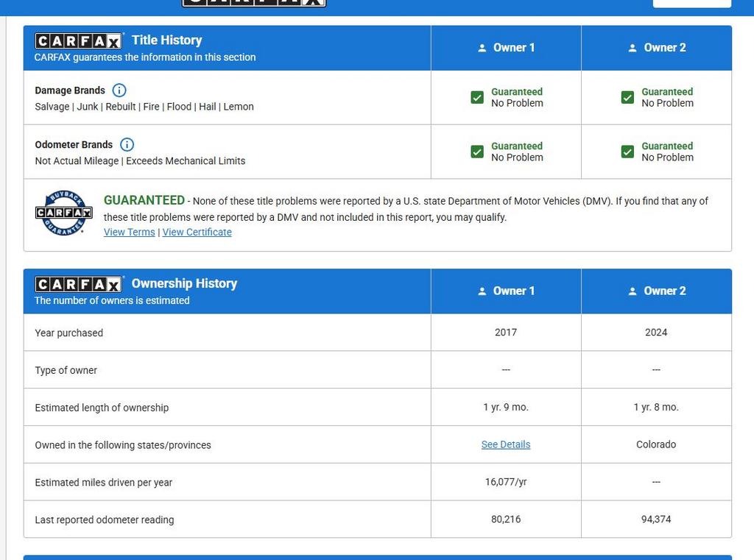This screenshot has width=754, height=560.
Task: Click Colorado in Owner 2 column
Action: (x=656, y=444)
